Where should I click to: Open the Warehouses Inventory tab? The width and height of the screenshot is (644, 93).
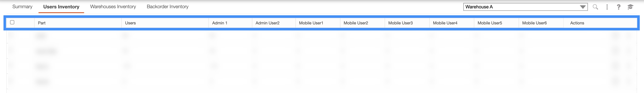[113, 7]
